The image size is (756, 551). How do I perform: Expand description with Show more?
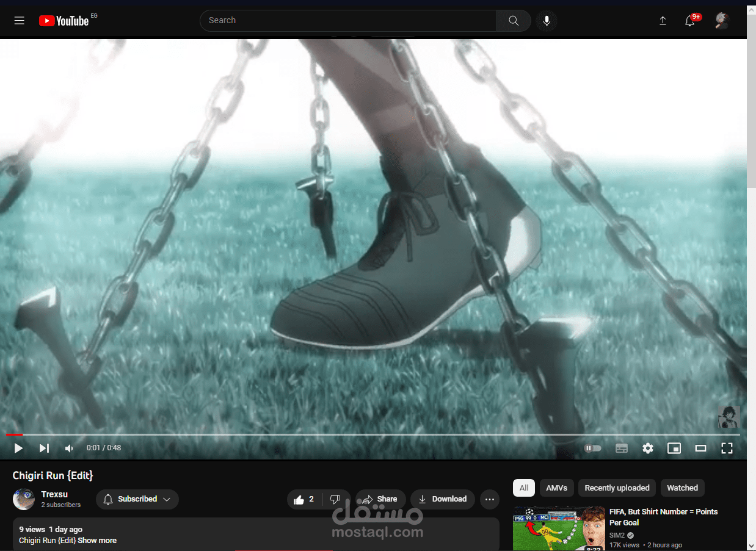click(97, 541)
